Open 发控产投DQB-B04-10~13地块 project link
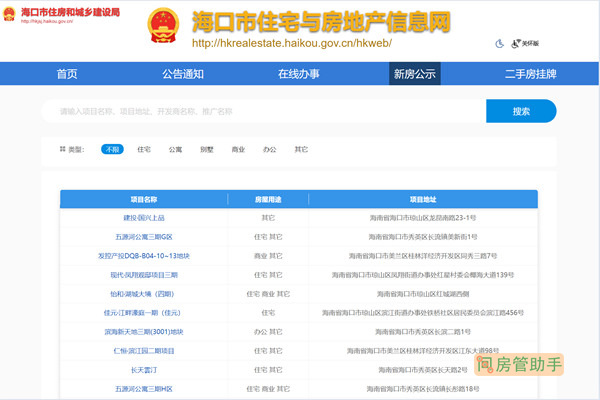This screenshot has width=600, height=400. coord(144,256)
